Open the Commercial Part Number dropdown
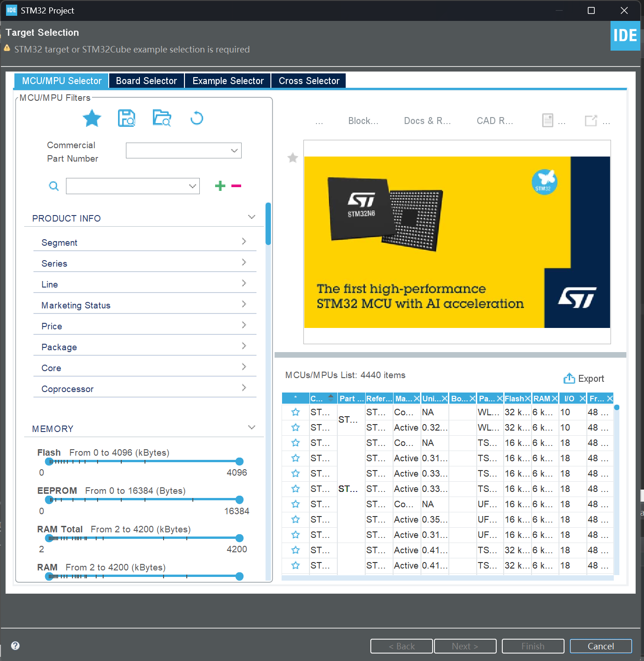 coord(184,151)
